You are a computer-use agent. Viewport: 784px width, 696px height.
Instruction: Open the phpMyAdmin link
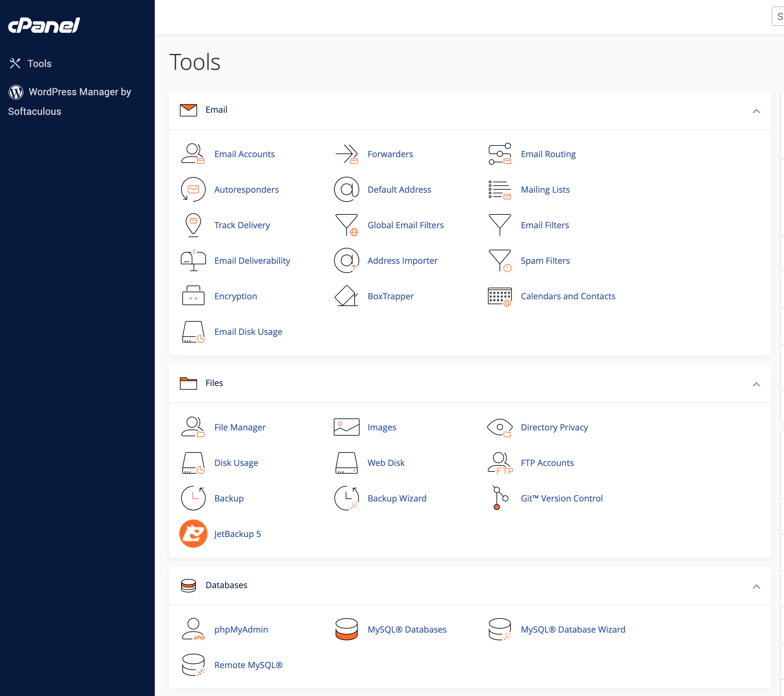point(241,629)
